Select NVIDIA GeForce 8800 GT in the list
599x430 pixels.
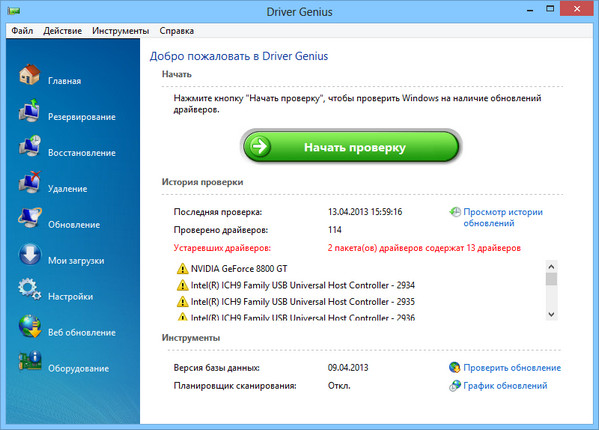pyautogui.click(x=239, y=269)
